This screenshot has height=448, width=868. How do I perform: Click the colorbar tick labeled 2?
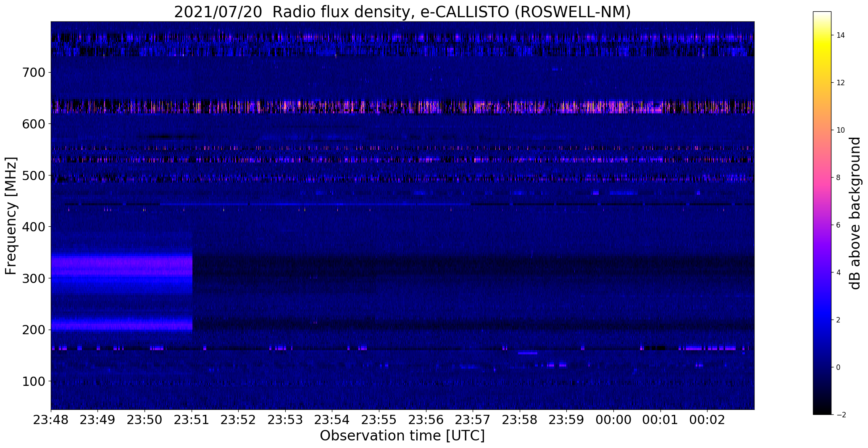839,320
